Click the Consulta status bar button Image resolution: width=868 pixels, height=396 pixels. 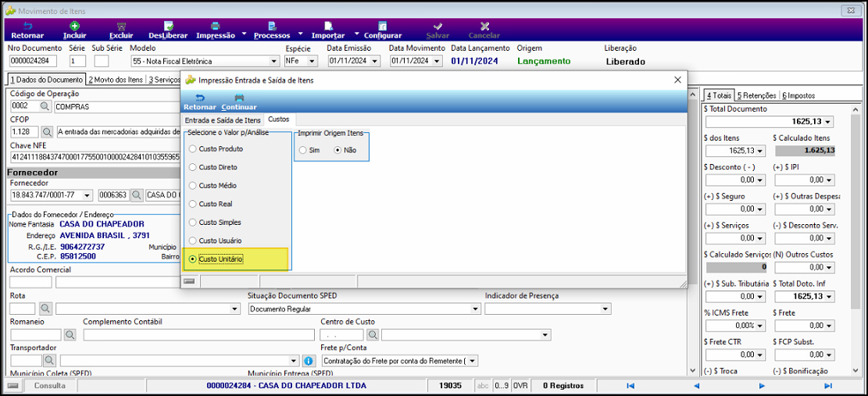50,386
